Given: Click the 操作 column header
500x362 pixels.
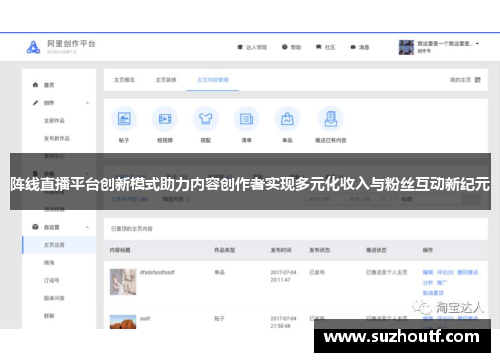Looking at the screenshot, I should click(x=428, y=250).
